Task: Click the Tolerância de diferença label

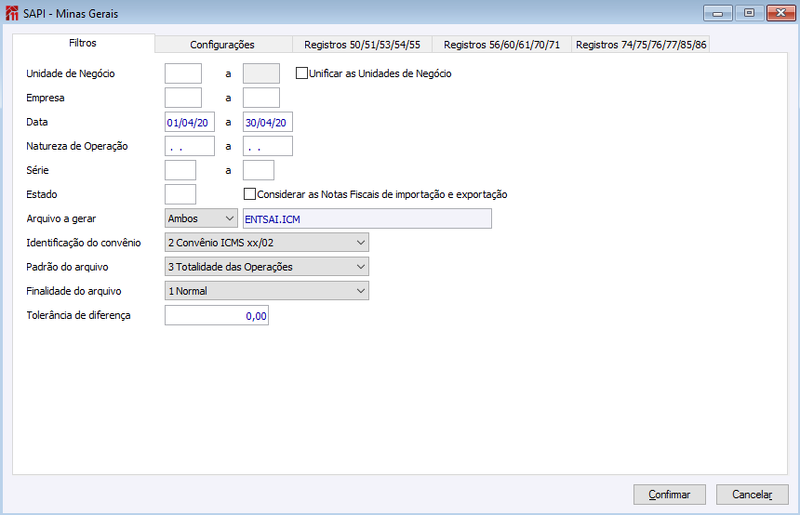Action: (79, 315)
